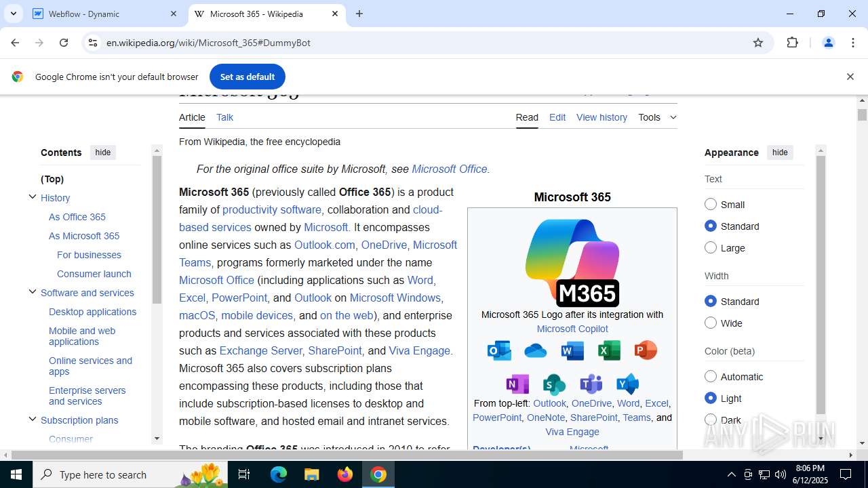Jump to As Office 365 section
This screenshot has height=488, width=868.
point(77,217)
